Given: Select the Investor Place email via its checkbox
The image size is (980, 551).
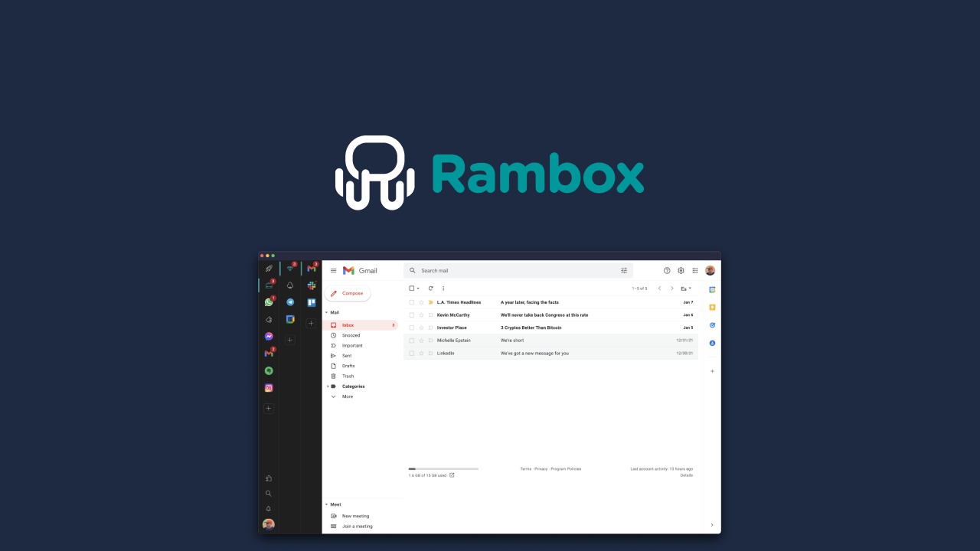Looking at the screenshot, I should coord(412,328).
